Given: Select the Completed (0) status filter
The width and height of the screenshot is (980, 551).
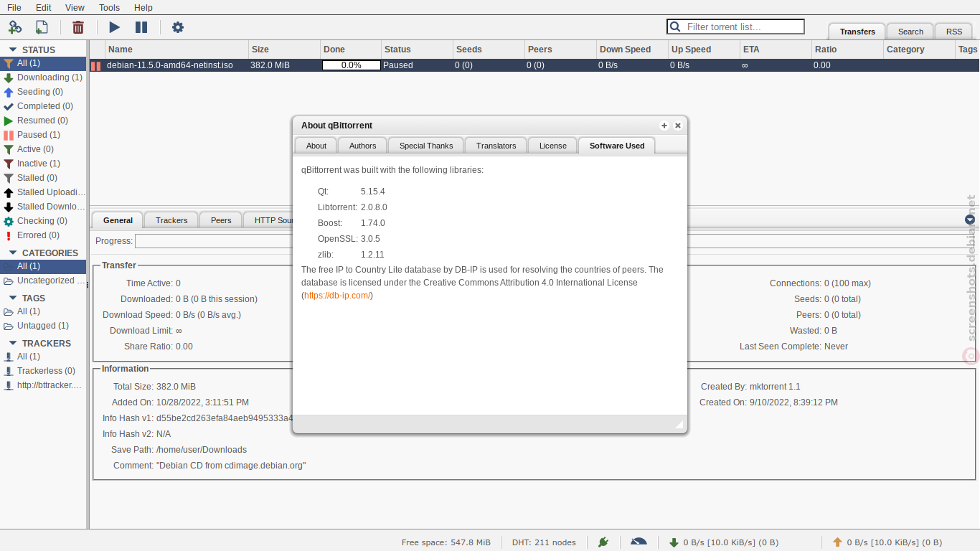Looking at the screenshot, I should click(43, 106).
